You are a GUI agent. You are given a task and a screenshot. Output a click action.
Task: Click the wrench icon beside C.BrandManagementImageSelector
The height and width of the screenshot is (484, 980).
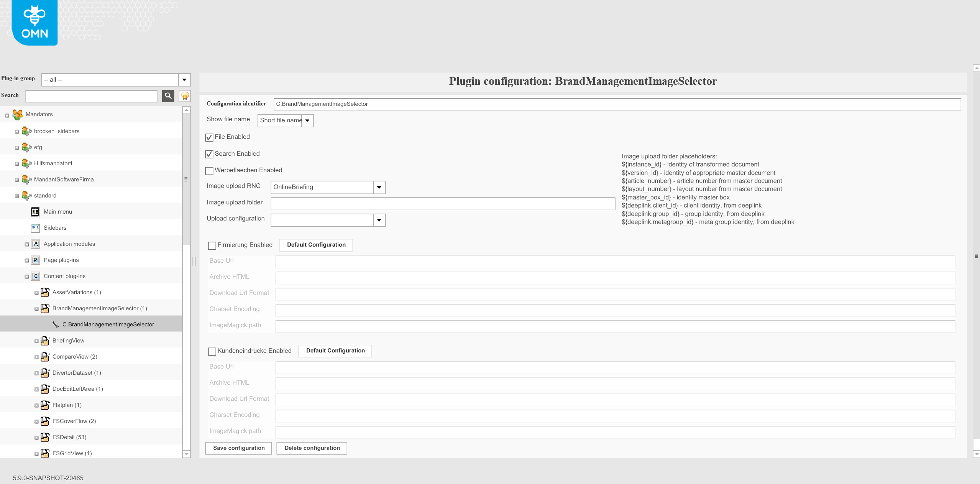pyautogui.click(x=55, y=324)
